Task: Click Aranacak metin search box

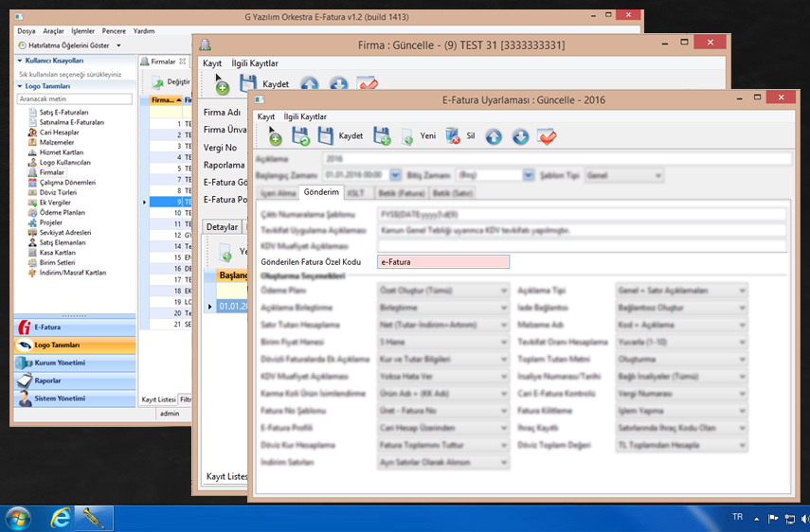Action: pos(75,98)
